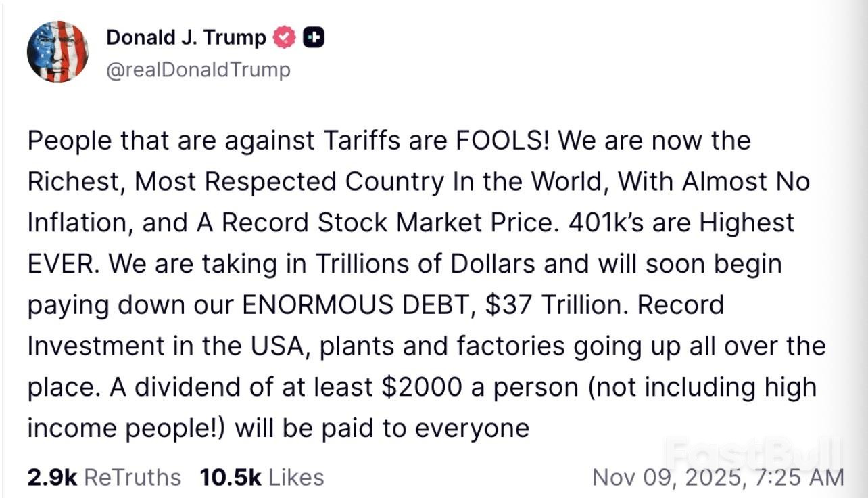Image resolution: width=868 pixels, height=498 pixels.
Task: Click the faint FastBull watermark
Action: (x=753, y=451)
